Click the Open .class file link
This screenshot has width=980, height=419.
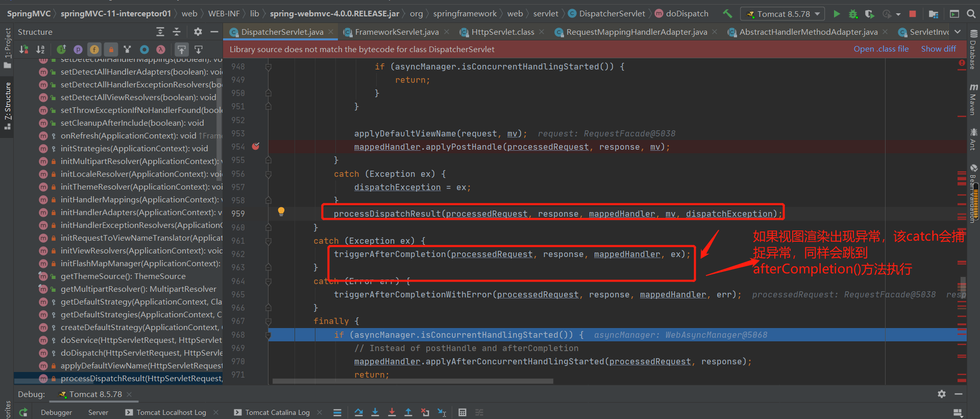tap(881, 49)
